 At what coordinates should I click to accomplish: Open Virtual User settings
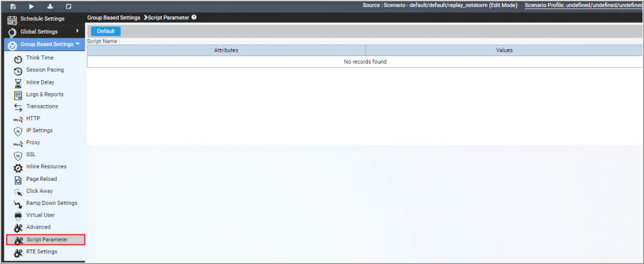40,215
